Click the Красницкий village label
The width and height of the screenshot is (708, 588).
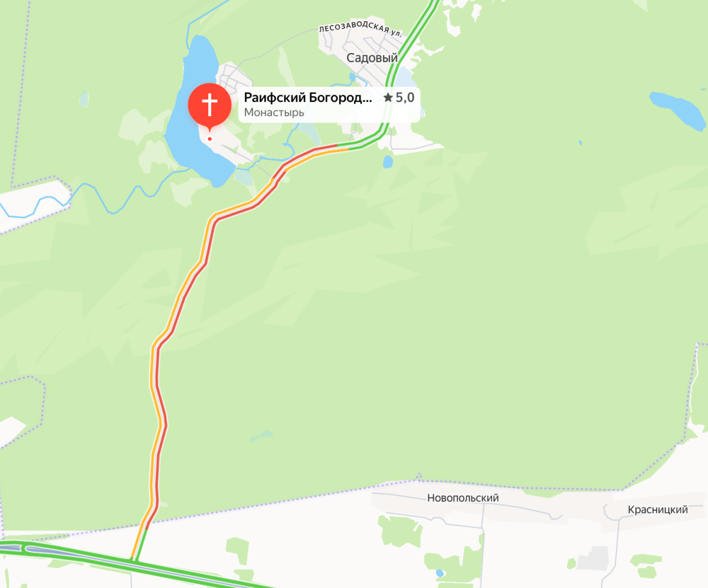658,510
